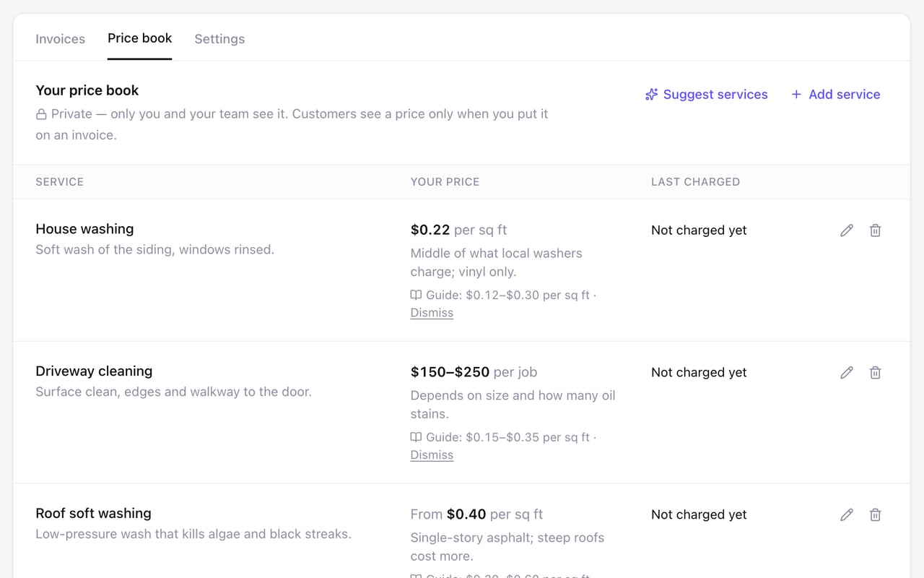Click the Guide: $0.15–$0.35 per sq ft text
Image resolution: width=924 pixels, height=578 pixels.
507,437
